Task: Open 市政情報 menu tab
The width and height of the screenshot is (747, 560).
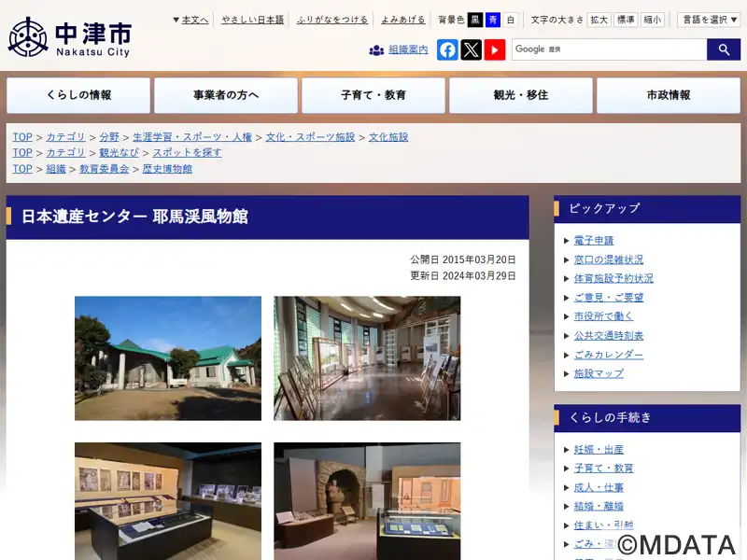Action: tap(669, 95)
